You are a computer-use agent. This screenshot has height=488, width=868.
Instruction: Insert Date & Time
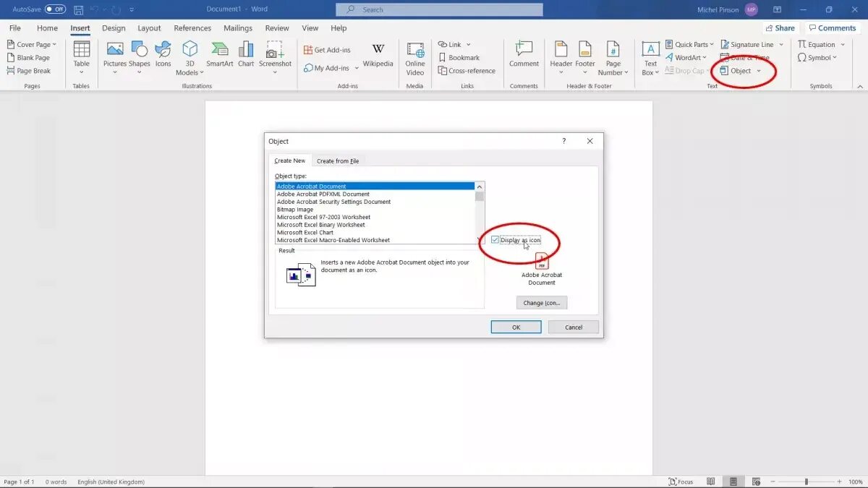click(745, 58)
